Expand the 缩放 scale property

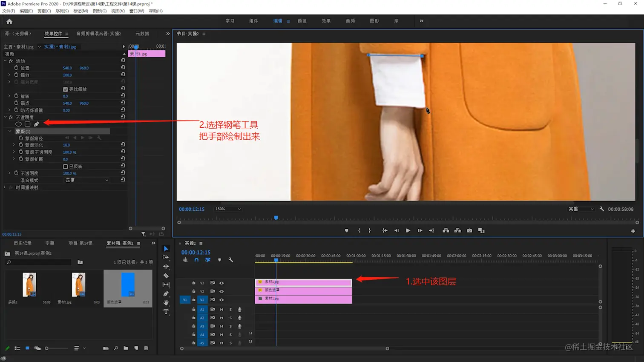click(9, 75)
